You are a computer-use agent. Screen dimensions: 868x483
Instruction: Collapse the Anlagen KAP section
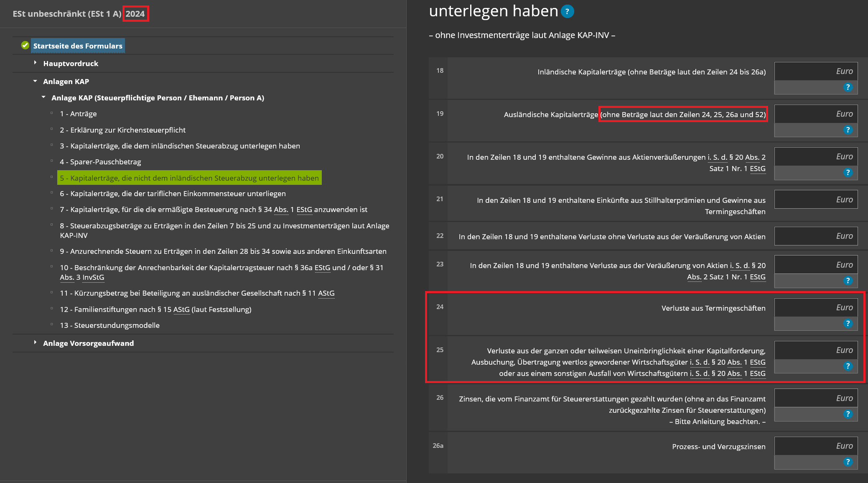[35, 81]
